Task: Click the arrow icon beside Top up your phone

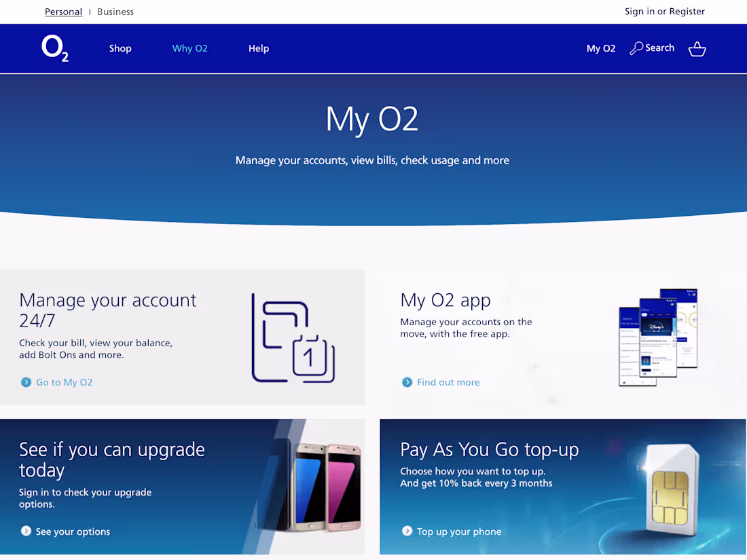Action: point(407,531)
